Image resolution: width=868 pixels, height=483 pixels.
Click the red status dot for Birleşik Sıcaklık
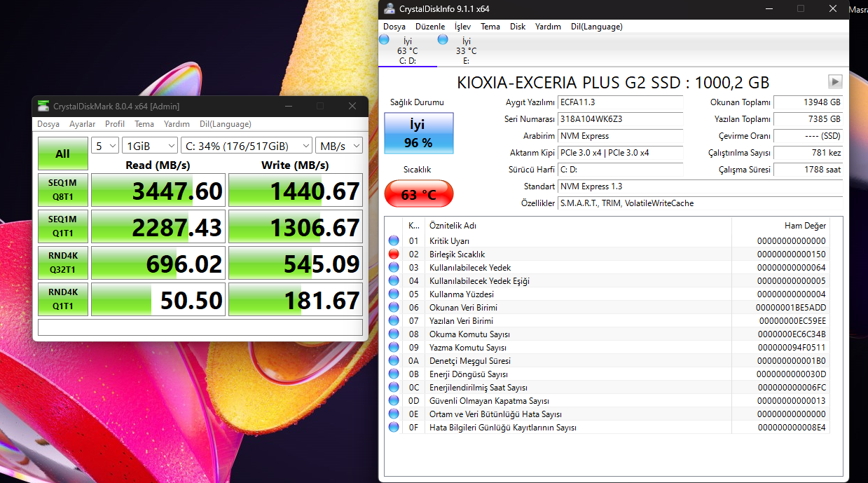tap(393, 254)
